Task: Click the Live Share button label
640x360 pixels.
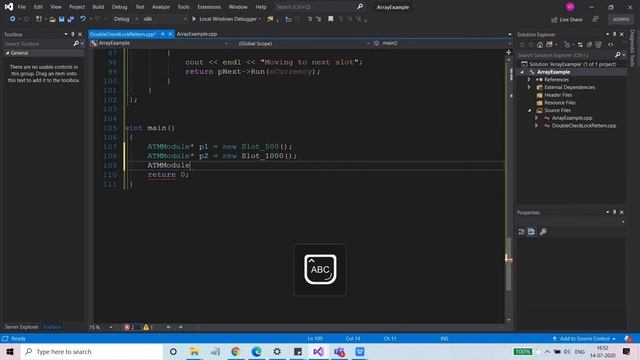Action: pyautogui.click(x=571, y=20)
